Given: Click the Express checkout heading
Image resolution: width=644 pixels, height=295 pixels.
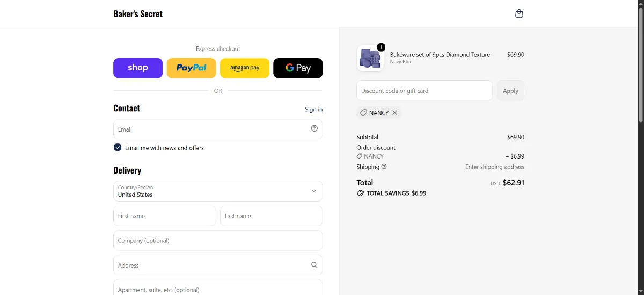Looking at the screenshot, I should 218,48.
